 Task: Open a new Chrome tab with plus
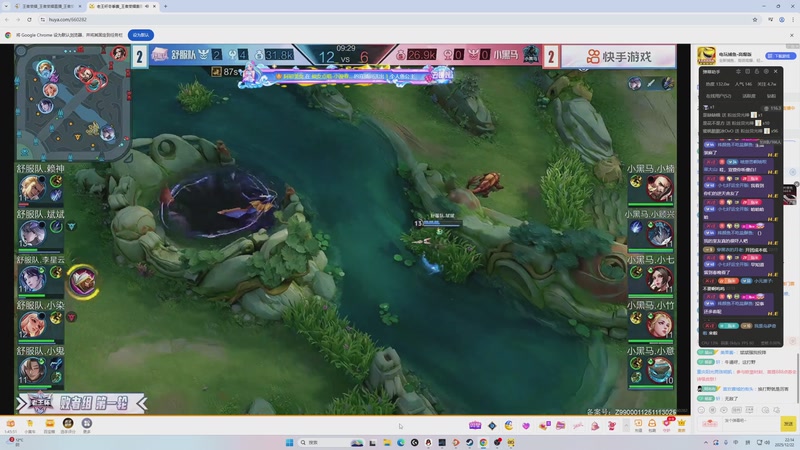point(165,6)
